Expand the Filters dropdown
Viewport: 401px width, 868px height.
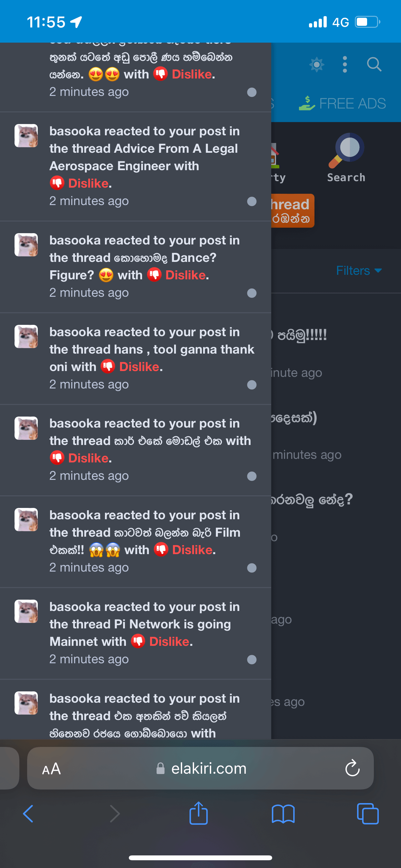[359, 271]
